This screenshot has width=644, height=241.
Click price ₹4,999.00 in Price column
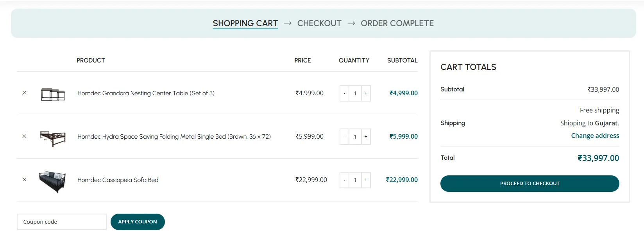(x=309, y=93)
